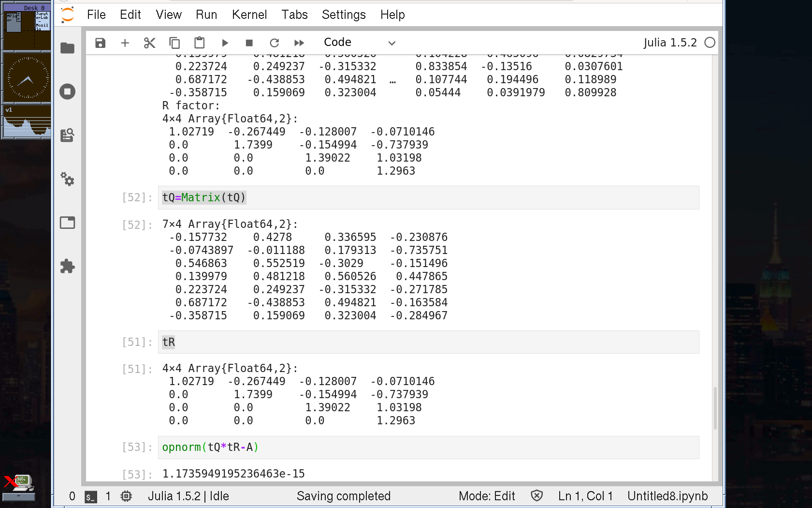Screen dimensions: 812x508
Task: Copy the selected cells
Action: point(174,43)
